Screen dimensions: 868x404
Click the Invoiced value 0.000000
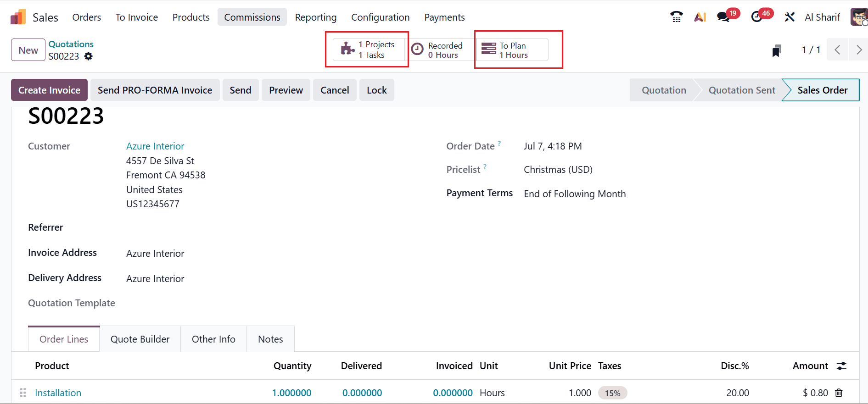[x=453, y=393]
